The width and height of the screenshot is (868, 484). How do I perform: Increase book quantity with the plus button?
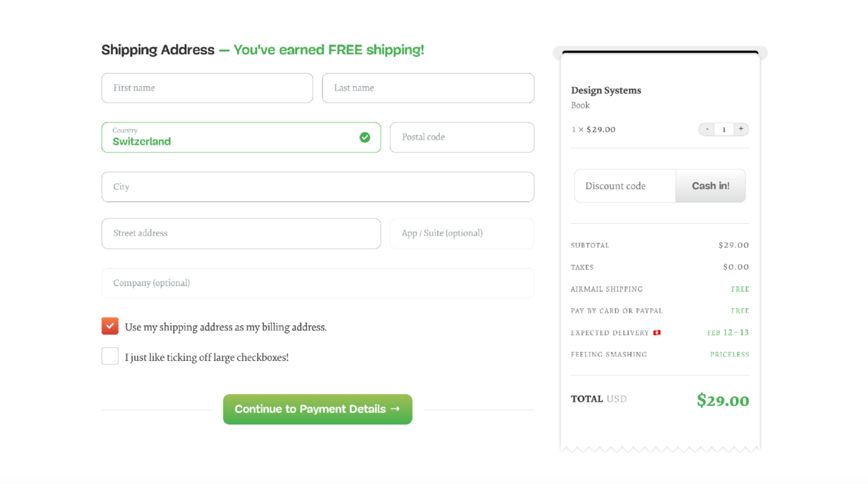click(741, 129)
